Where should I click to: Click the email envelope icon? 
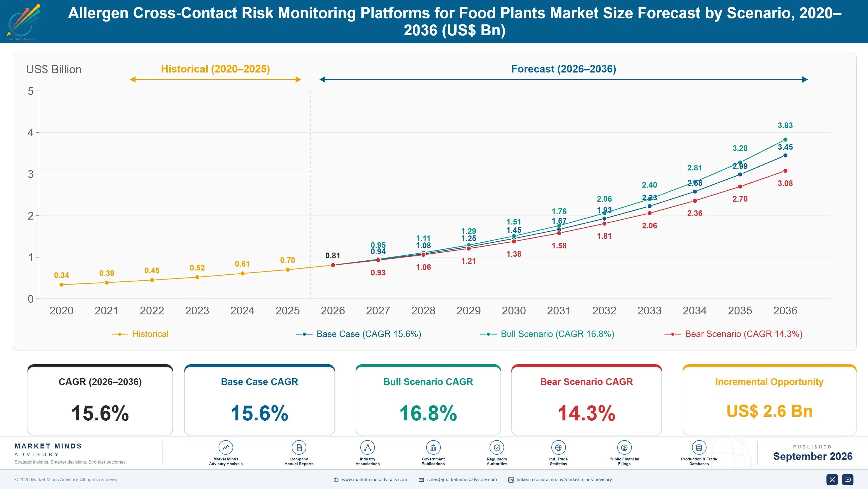tap(421, 480)
